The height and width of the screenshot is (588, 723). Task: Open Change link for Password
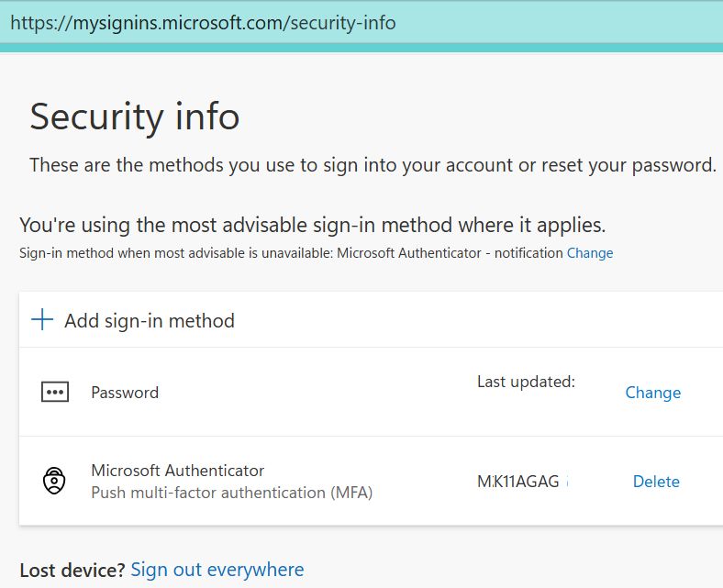652,393
